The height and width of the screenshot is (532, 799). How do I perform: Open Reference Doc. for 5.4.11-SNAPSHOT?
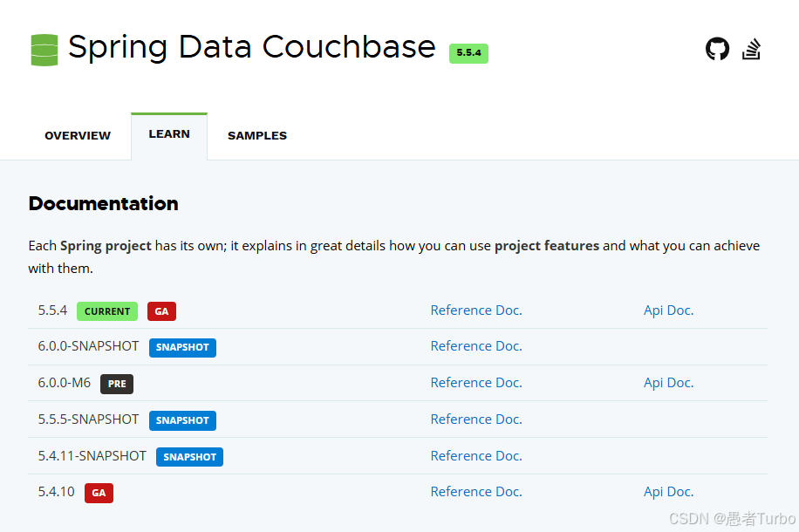476,456
